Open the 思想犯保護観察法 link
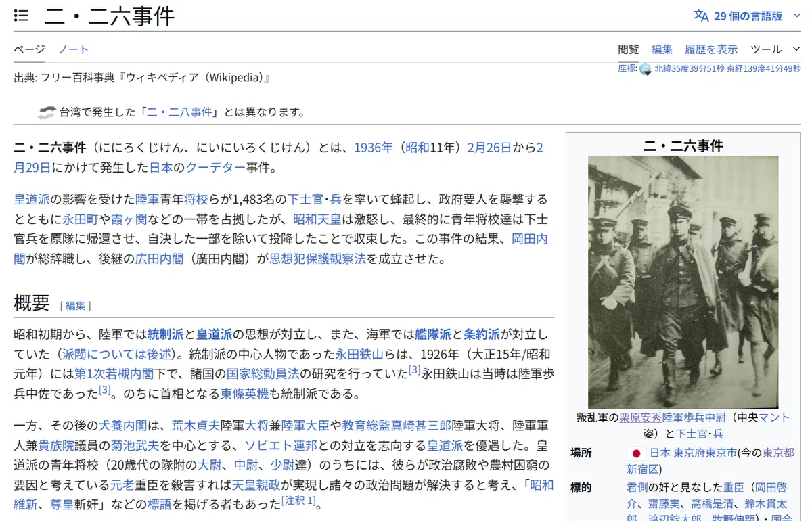The image size is (812, 521). pyautogui.click(x=318, y=258)
